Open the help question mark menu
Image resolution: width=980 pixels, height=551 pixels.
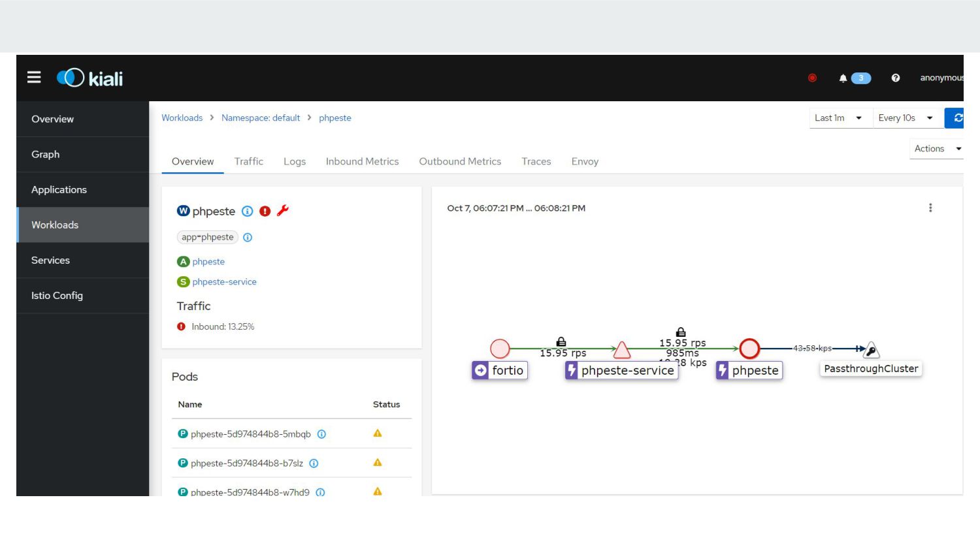click(896, 78)
